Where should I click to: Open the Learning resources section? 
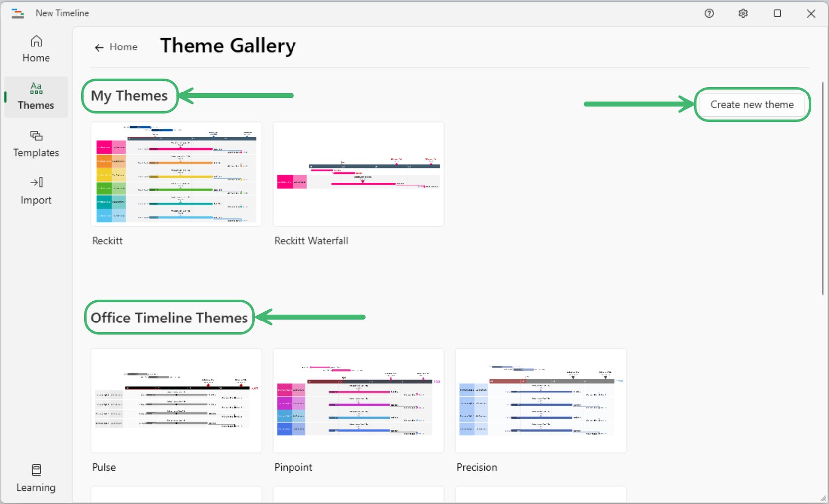pos(35,477)
